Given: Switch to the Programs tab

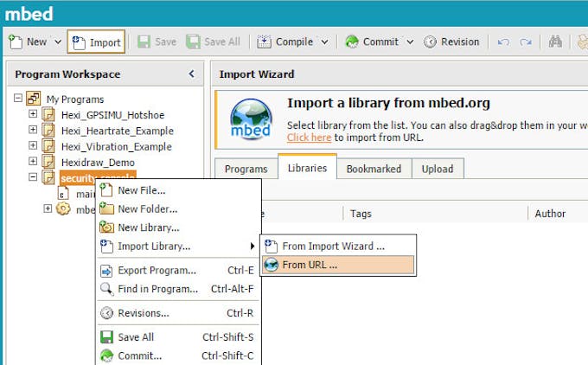Looking at the screenshot, I should coord(246,169).
